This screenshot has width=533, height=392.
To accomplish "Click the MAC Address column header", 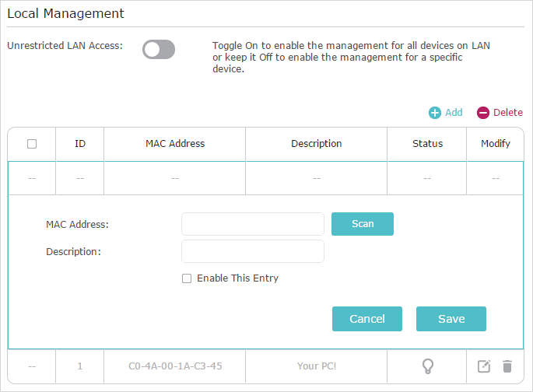I will [x=175, y=144].
